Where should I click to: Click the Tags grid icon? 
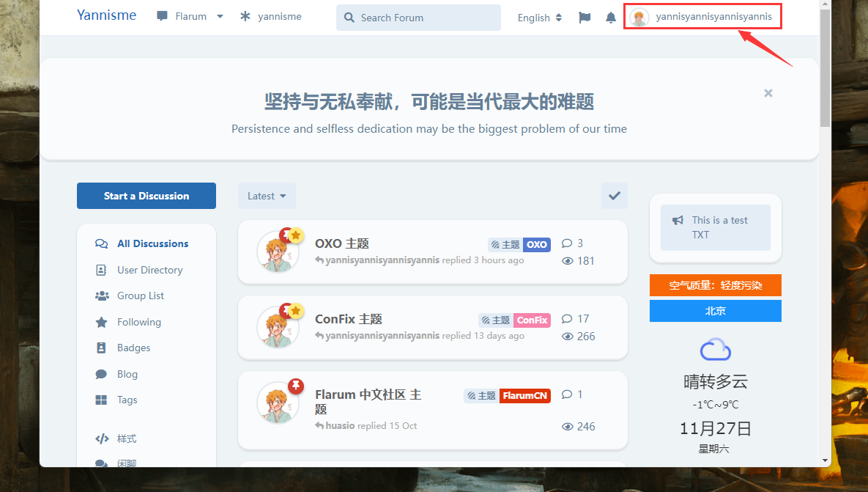(101, 400)
